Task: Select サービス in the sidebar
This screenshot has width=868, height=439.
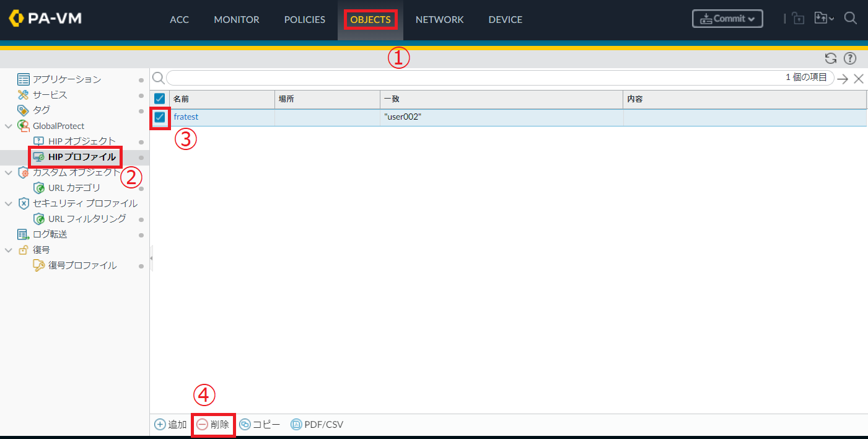Action: tap(50, 95)
